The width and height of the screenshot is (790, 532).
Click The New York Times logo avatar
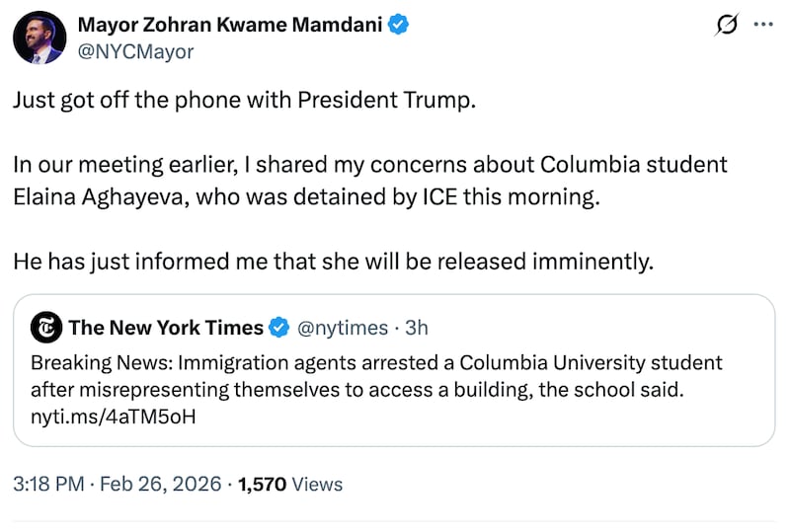[x=45, y=328]
